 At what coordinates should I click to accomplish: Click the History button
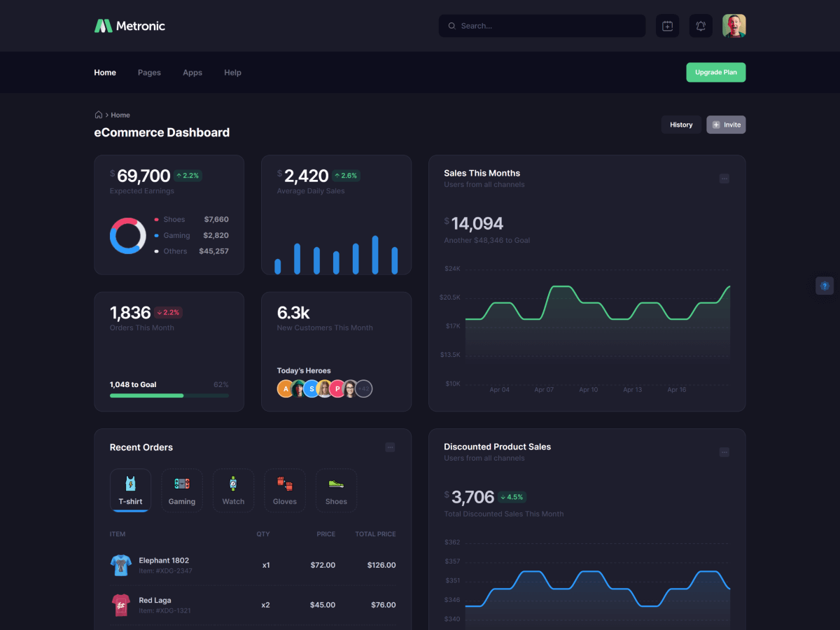[x=681, y=125]
